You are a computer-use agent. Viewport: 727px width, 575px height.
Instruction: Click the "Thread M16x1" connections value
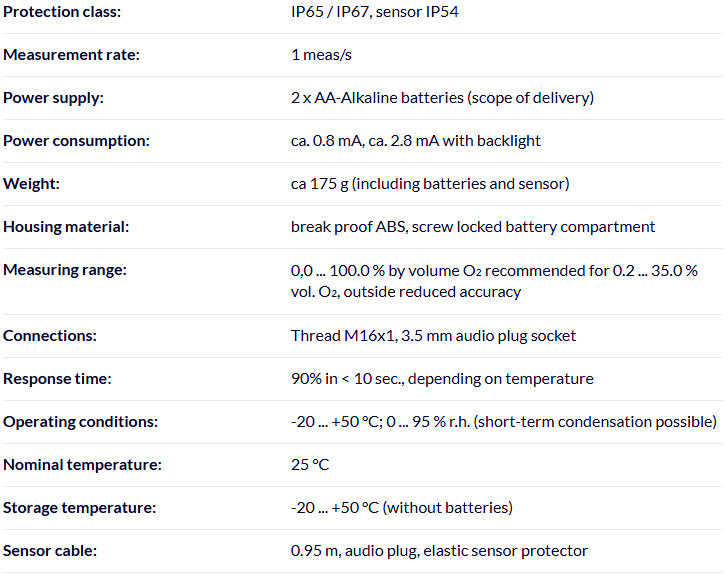pos(433,336)
